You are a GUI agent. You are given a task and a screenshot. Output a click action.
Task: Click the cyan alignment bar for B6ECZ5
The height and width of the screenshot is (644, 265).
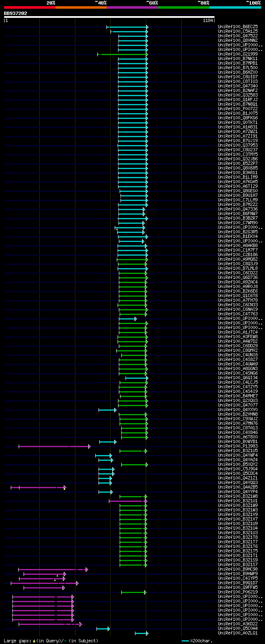pyautogui.click(x=128, y=27)
